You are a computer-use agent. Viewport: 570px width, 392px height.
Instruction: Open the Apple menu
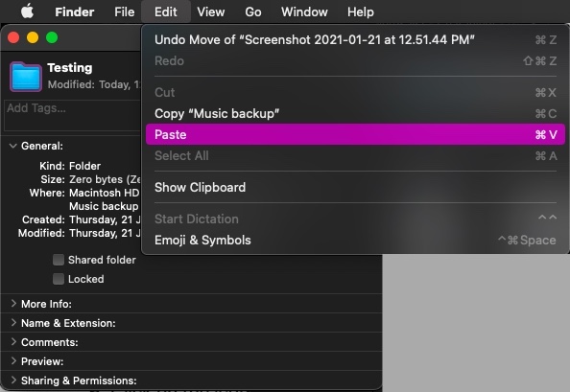pos(27,12)
